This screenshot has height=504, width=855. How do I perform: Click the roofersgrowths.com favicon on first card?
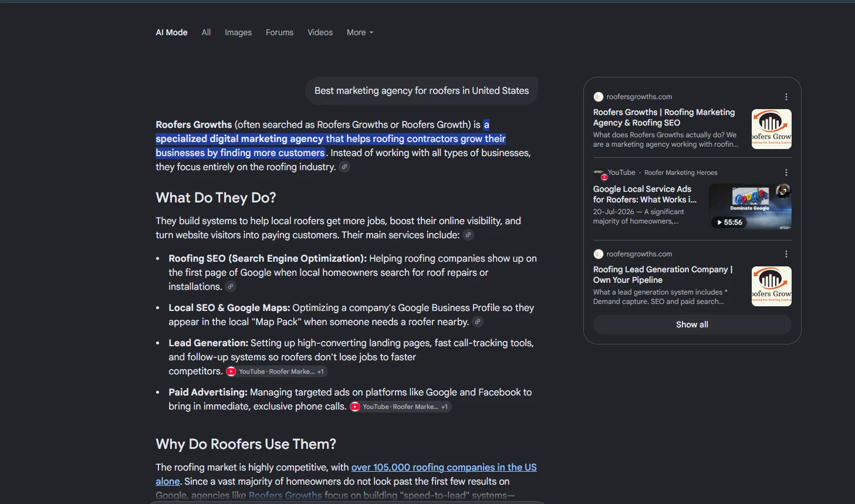(x=598, y=97)
